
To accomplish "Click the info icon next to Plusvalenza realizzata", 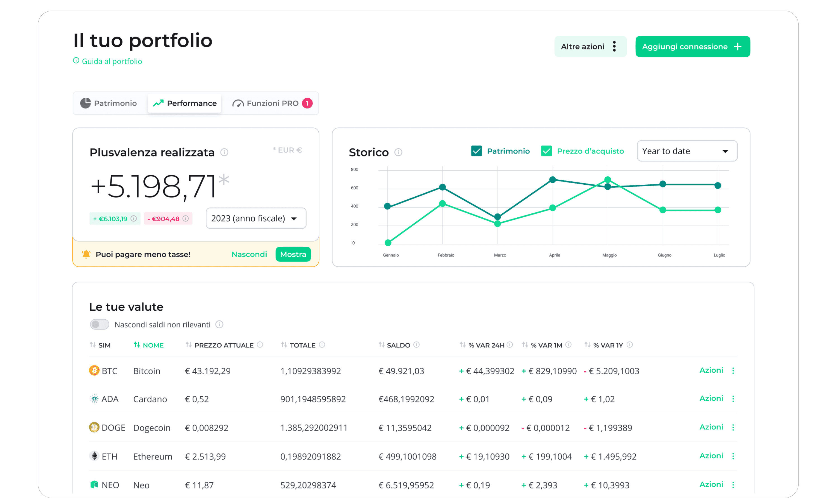I will [x=224, y=153].
